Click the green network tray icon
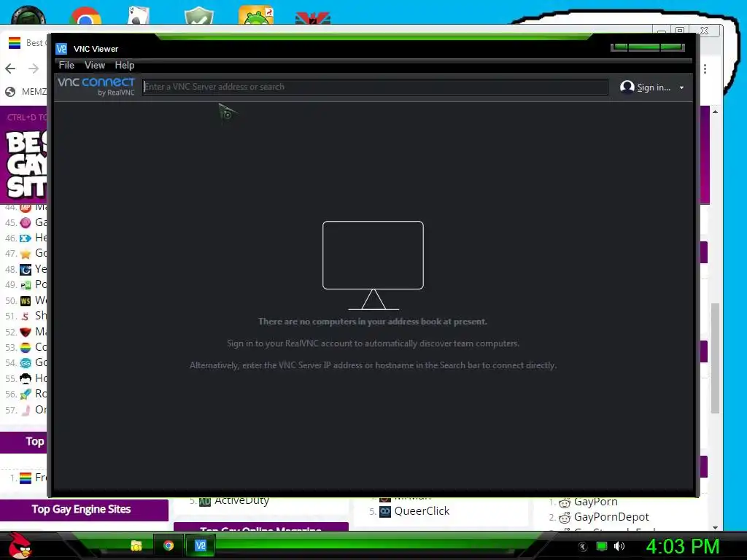The image size is (747, 560). coord(602,546)
